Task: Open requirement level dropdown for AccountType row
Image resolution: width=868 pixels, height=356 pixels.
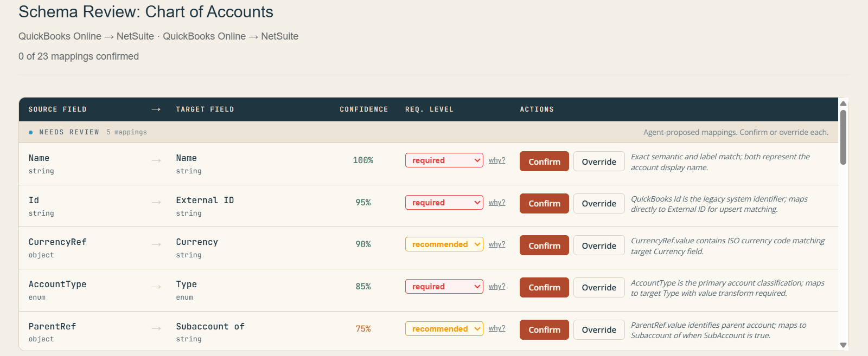Action: (x=444, y=287)
